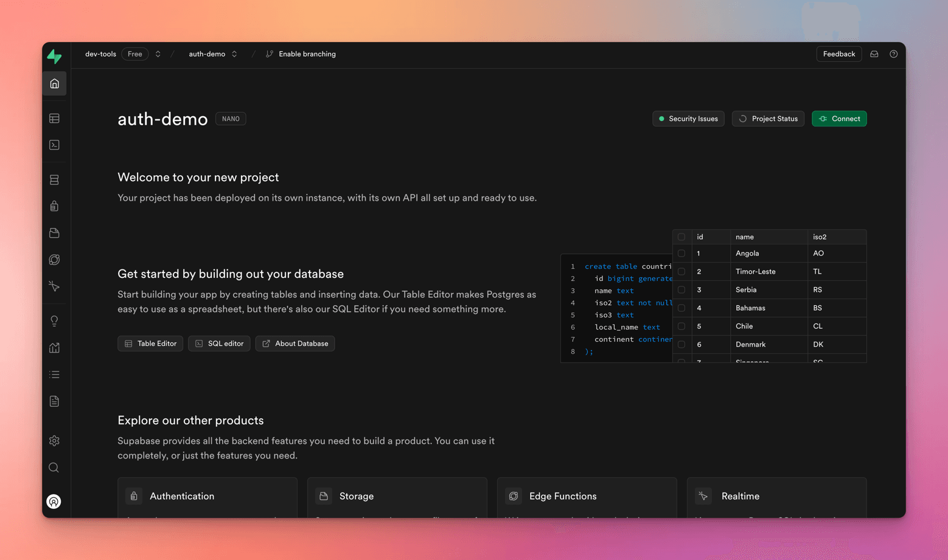
Task: Check the Chile row checkbox
Action: [x=681, y=327]
